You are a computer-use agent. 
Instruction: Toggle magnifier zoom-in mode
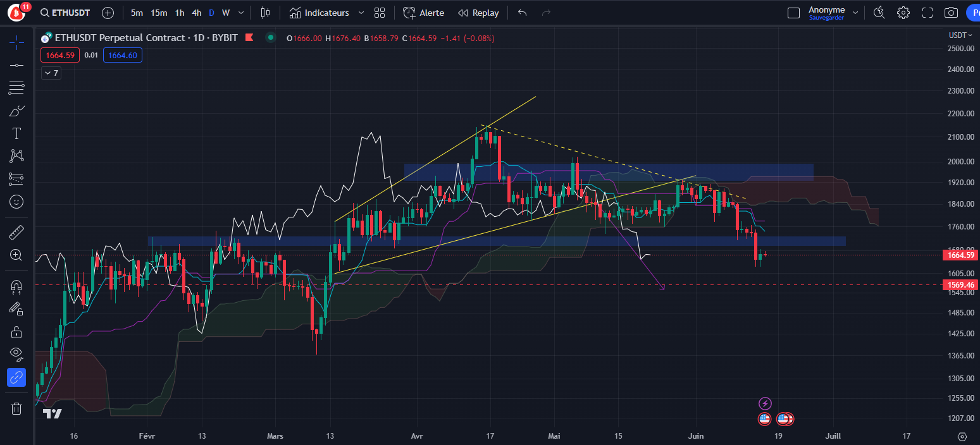tap(16, 255)
